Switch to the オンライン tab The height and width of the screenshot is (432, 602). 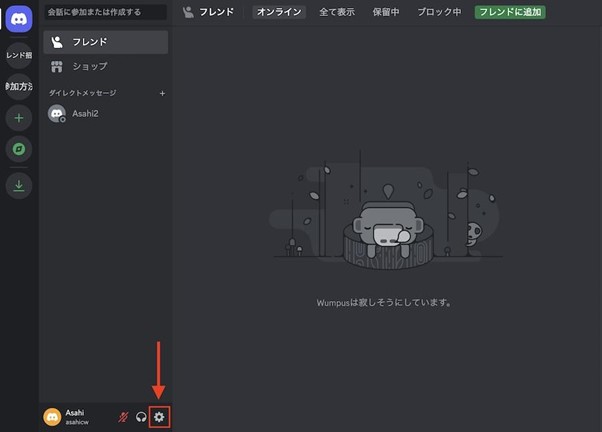[x=279, y=12]
